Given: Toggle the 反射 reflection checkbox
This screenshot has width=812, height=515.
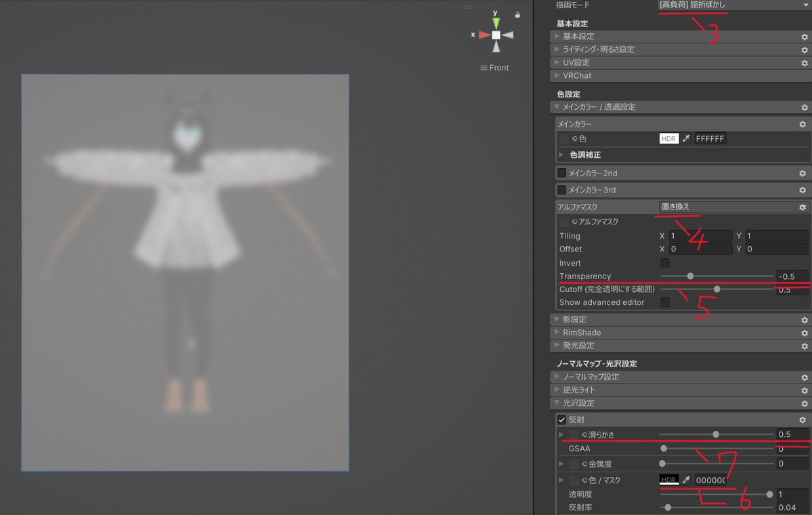Looking at the screenshot, I should tap(562, 419).
